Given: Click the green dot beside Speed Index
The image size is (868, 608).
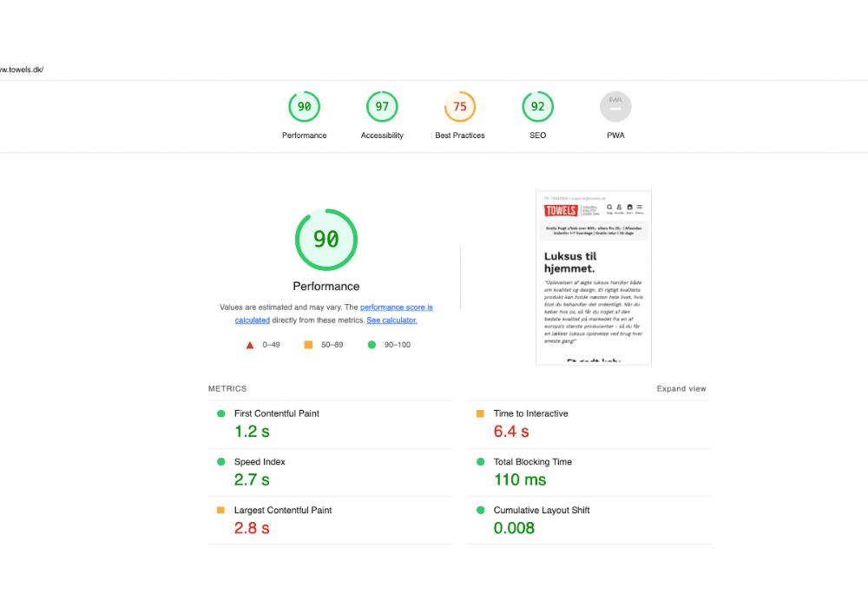Looking at the screenshot, I should tap(220, 461).
